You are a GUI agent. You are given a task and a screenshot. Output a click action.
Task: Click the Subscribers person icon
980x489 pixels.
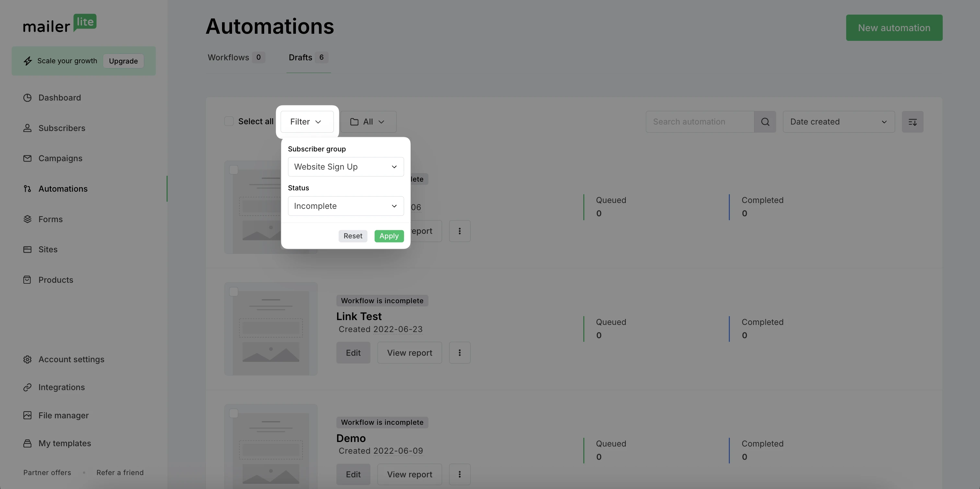(x=28, y=128)
